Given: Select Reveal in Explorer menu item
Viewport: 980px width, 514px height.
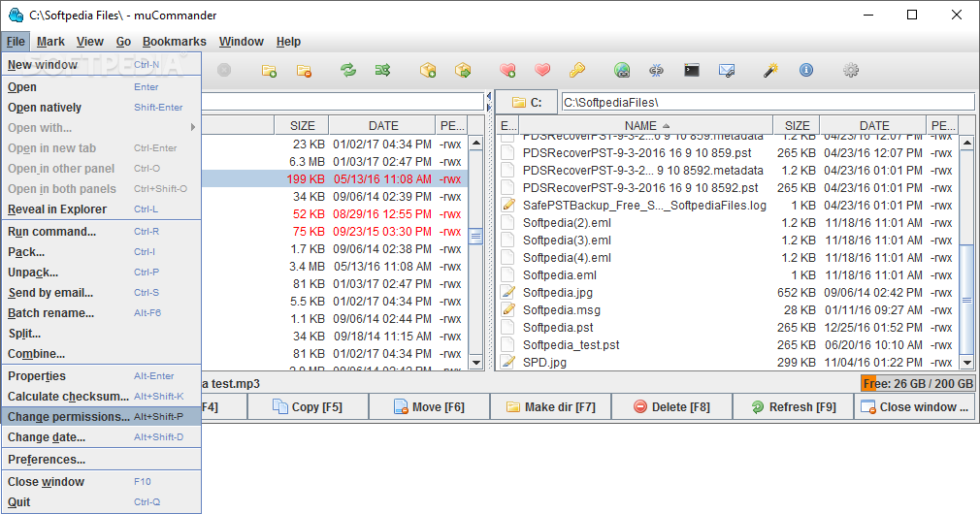Looking at the screenshot, I should point(101,209).
